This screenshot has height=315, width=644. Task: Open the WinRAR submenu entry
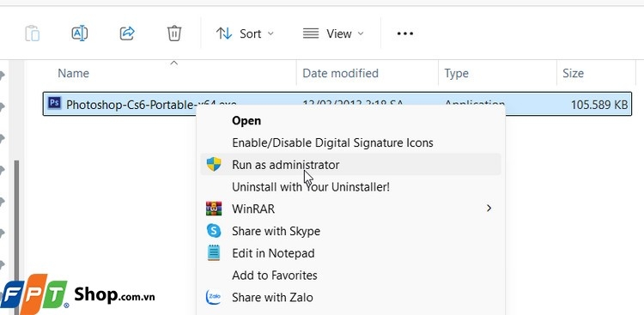click(350, 209)
